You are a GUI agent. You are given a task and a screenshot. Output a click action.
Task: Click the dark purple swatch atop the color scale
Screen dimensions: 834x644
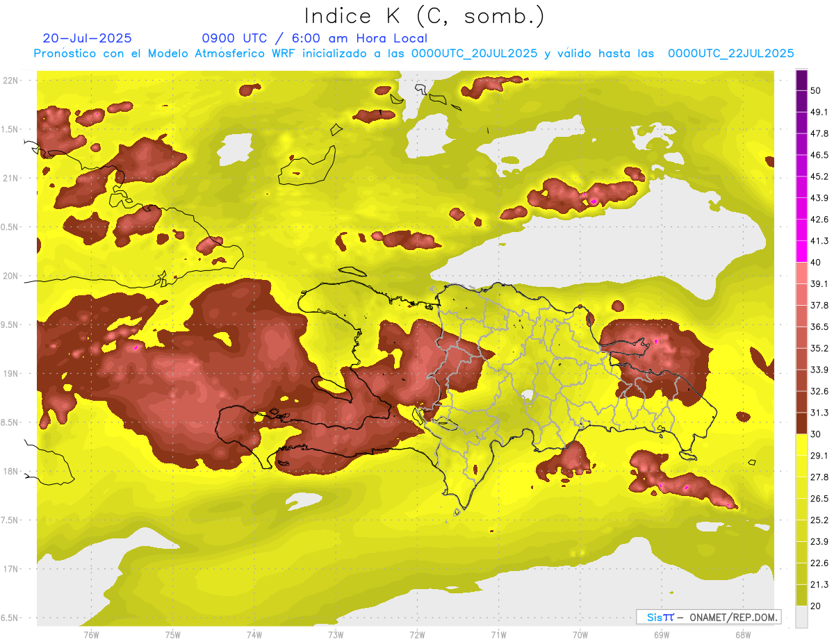click(x=801, y=80)
